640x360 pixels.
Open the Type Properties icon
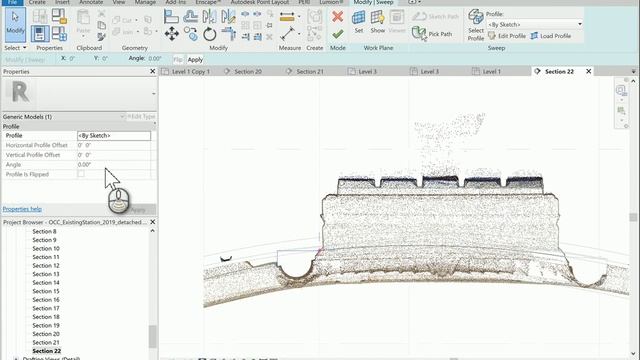40,16
